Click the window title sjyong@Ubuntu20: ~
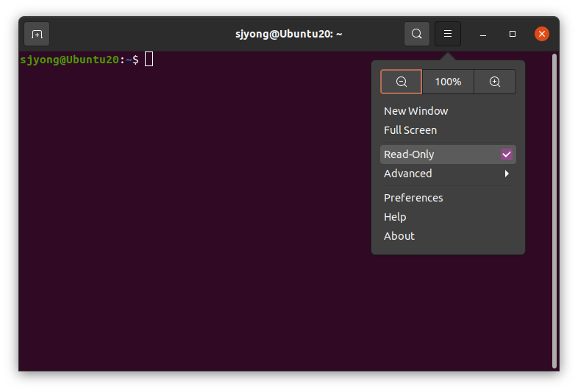The width and height of the screenshot is (578, 392). 288,34
